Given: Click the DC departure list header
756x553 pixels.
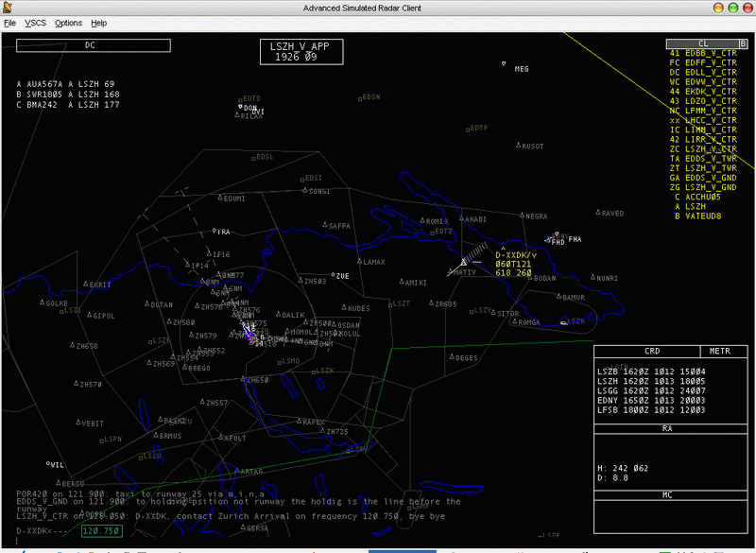Looking at the screenshot, I should click(93, 44).
